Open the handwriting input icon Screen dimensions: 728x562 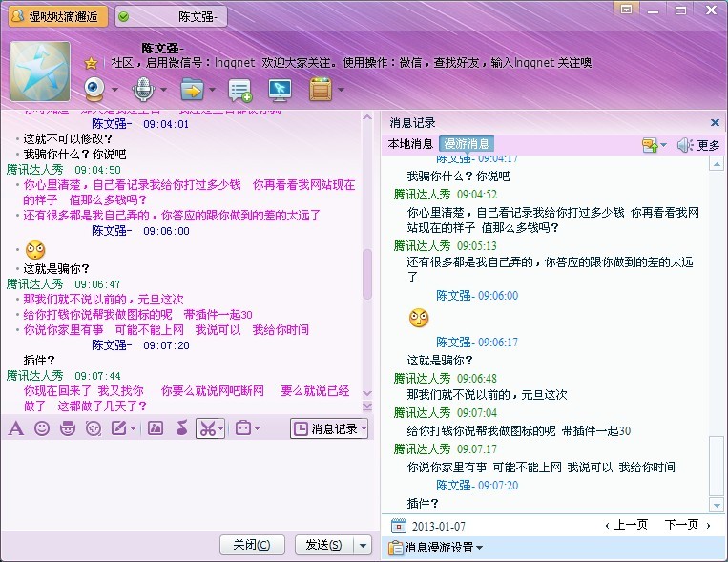[118, 428]
